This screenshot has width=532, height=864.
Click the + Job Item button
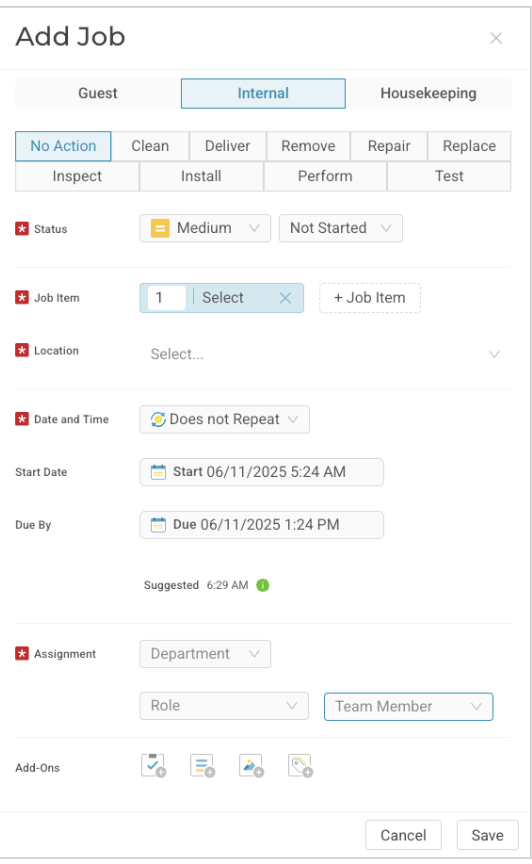click(x=370, y=298)
